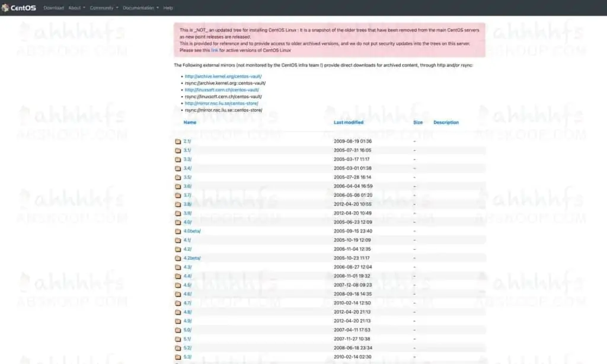Expand the About dropdown menu
The image size is (607, 364).
(75, 8)
